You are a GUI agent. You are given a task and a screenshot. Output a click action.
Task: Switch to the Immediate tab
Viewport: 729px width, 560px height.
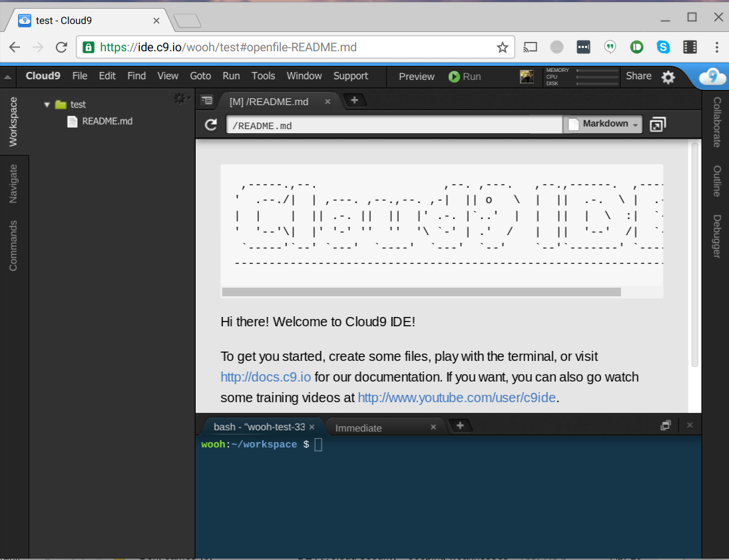358,428
